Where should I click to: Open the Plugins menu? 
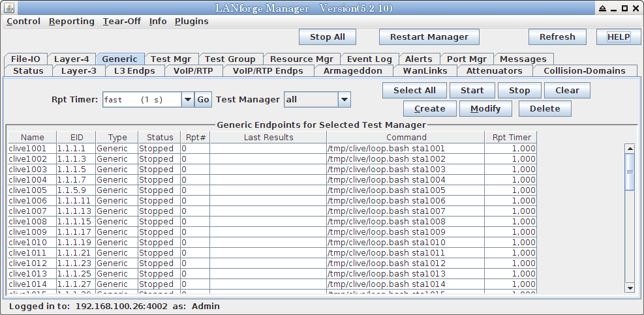[191, 22]
